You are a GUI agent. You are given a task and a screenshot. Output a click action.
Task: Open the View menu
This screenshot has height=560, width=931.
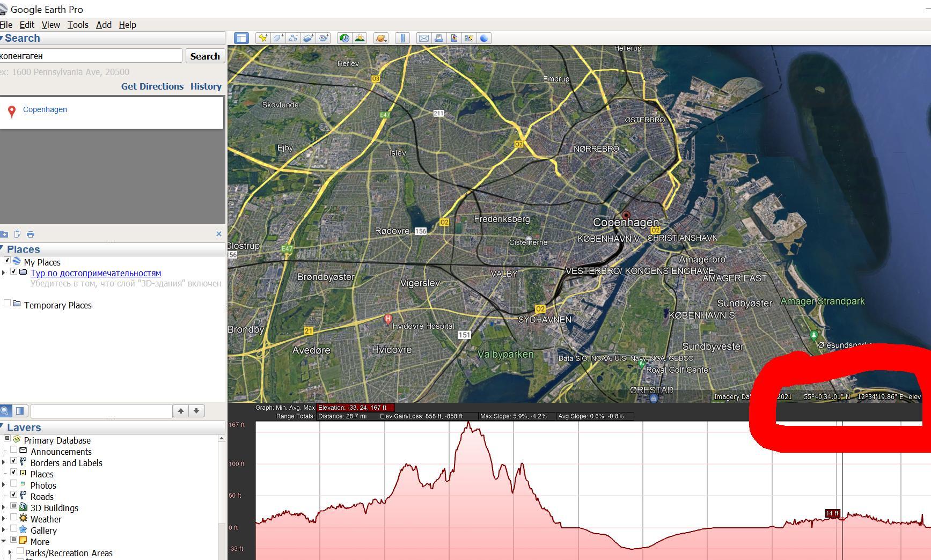(51, 25)
